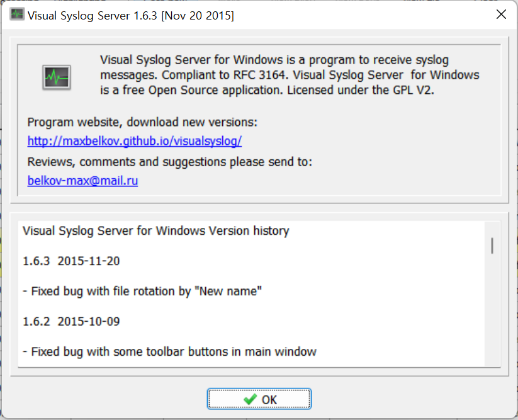This screenshot has height=420, width=518.
Task: Open the maxbelkov.github.io/visualsyslog website link
Action: click(x=135, y=141)
